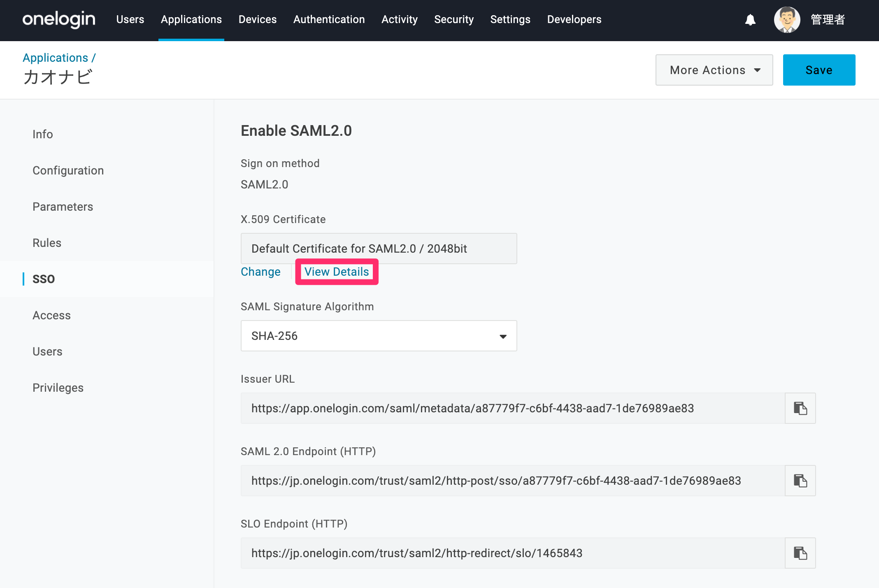Open the Activity top menu
The width and height of the screenshot is (879, 588).
399,19
